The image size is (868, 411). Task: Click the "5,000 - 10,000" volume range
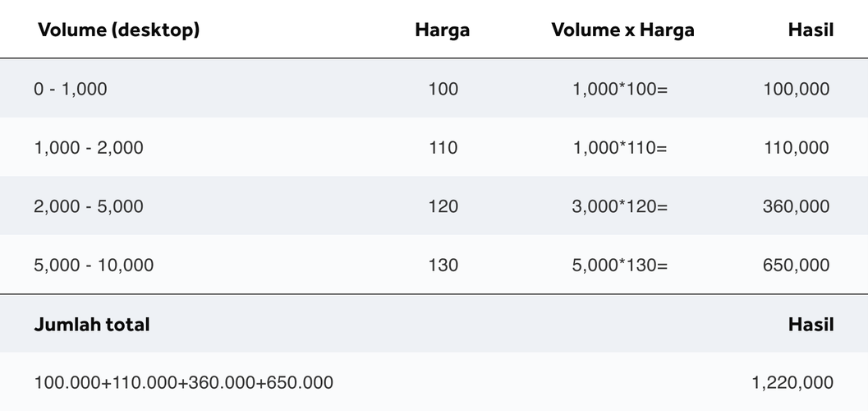coord(94,266)
